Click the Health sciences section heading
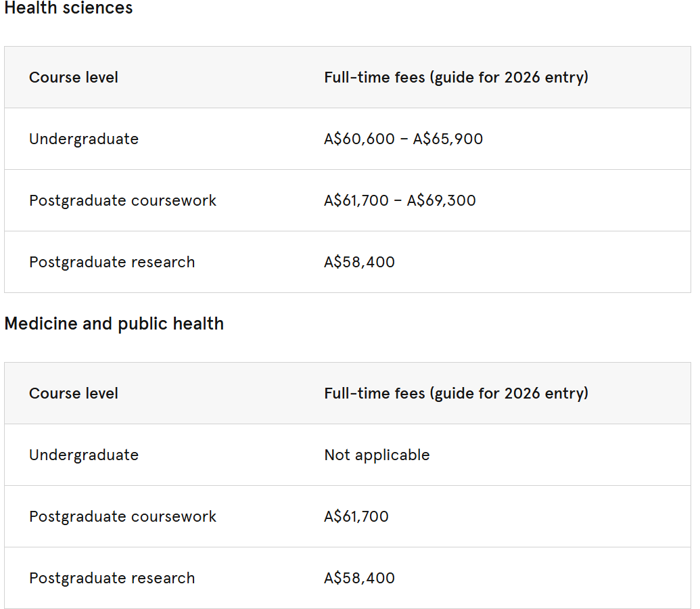The image size is (700, 609). [x=68, y=8]
